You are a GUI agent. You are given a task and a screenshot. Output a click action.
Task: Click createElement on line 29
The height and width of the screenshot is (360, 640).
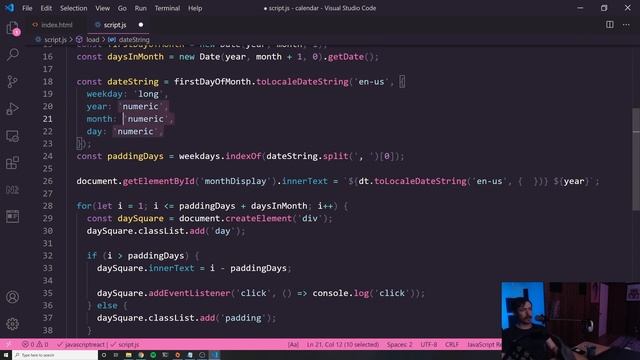(x=258, y=218)
